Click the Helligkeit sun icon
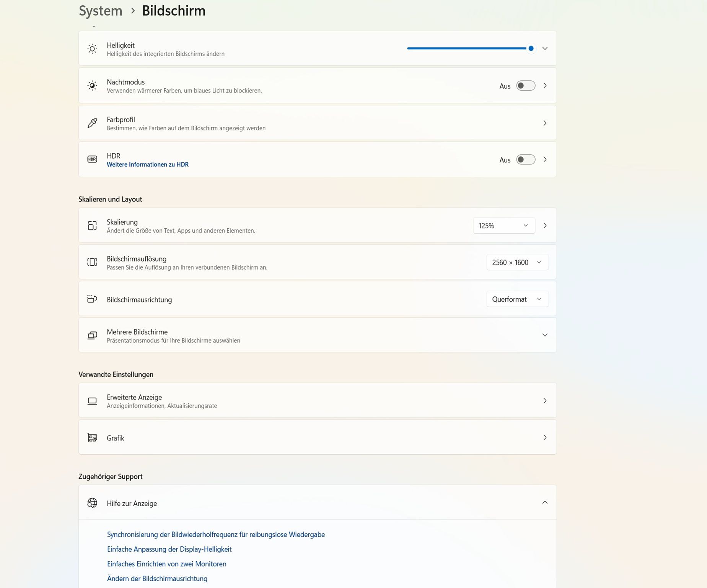 coord(92,49)
